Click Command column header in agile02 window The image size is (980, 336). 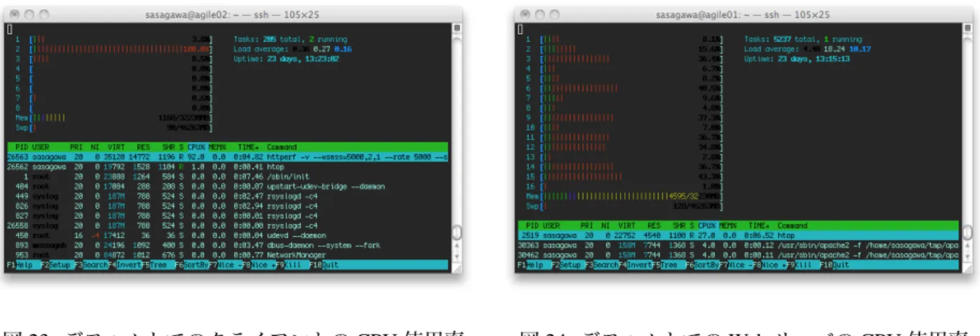pyautogui.click(x=283, y=146)
